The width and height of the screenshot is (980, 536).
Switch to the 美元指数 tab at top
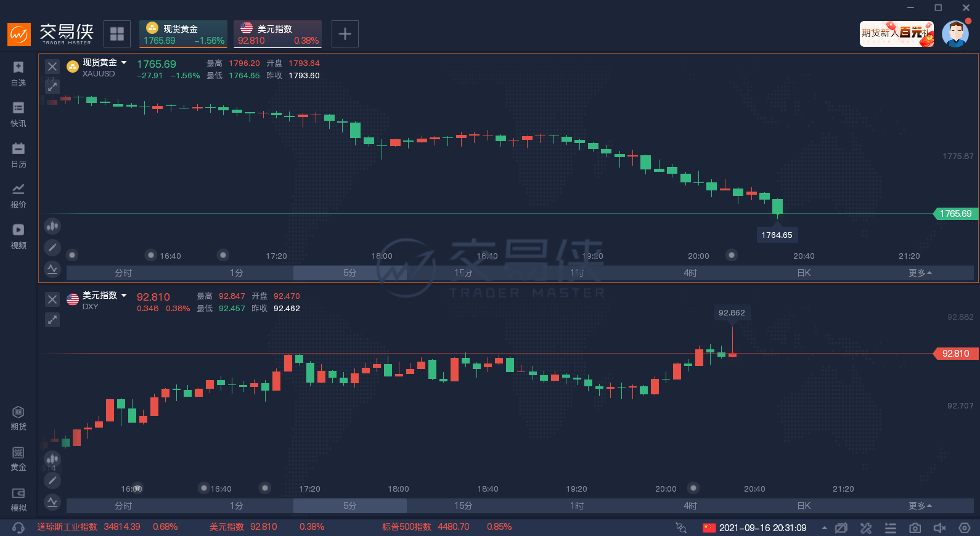click(277, 34)
